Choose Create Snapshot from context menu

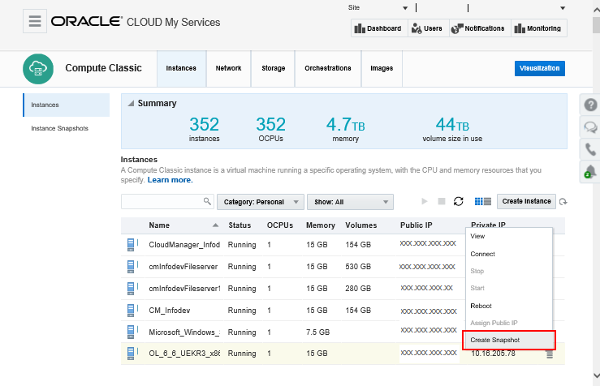[x=509, y=340]
